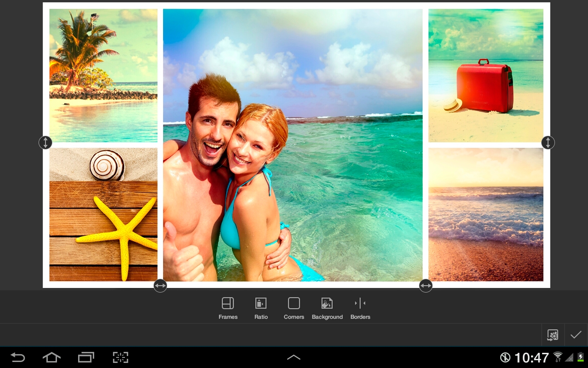Screen dimensions: 588x368
Task: Open the clock in status bar
Action: point(532,357)
